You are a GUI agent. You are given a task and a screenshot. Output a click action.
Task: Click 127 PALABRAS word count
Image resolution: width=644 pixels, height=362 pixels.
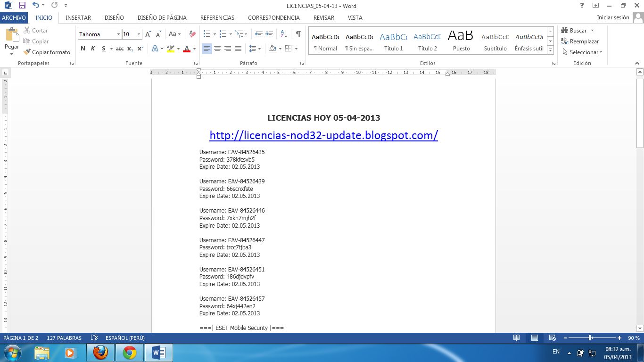click(64, 338)
